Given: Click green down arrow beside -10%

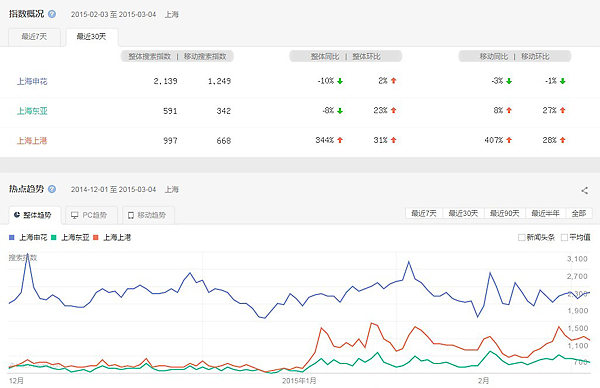Looking at the screenshot, I should click(340, 81).
